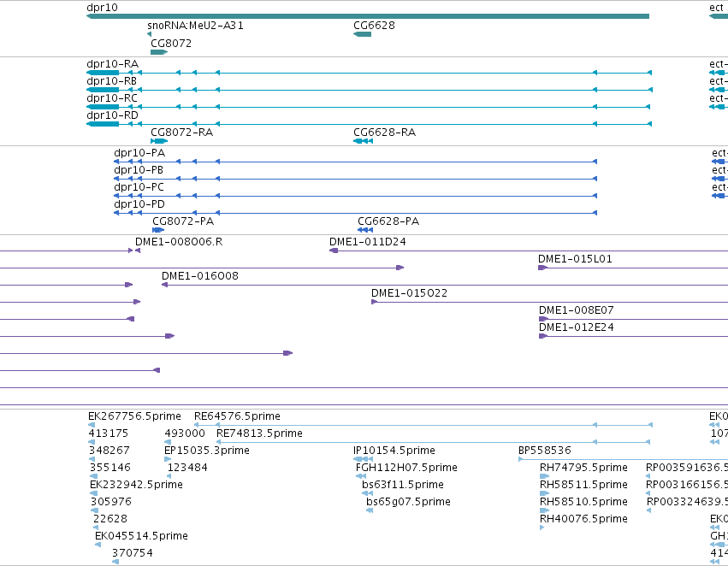Select transcript dpr10-RC label
The width and height of the screenshot is (728, 566).
pos(112,97)
